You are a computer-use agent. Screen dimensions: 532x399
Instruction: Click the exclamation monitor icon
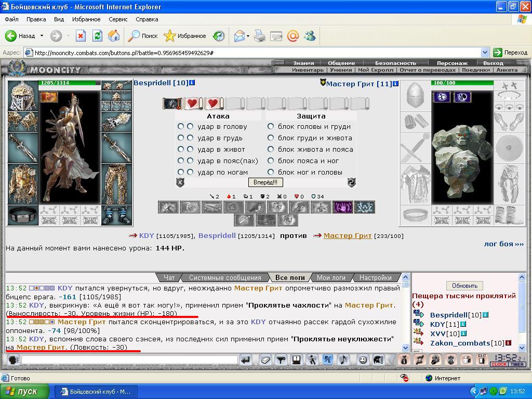pyautogui.click(x=297, y=360)
